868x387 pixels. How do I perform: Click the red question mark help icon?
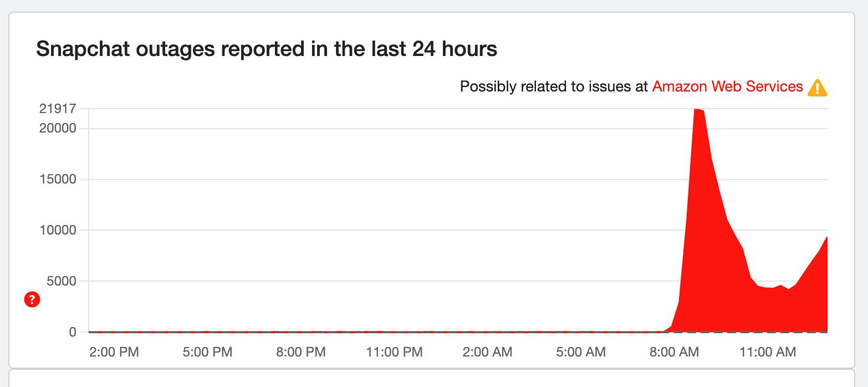click(x=32, y=300)
